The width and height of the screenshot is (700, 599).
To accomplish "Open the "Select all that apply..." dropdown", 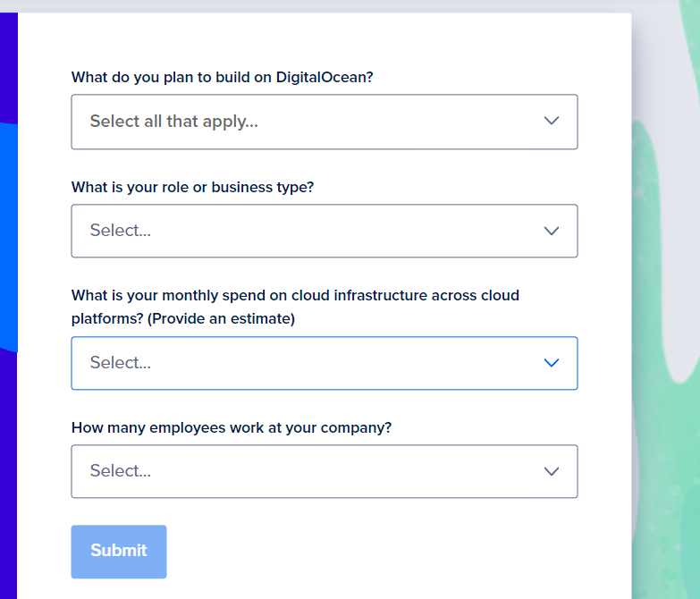I will click(x=324, y=122).
